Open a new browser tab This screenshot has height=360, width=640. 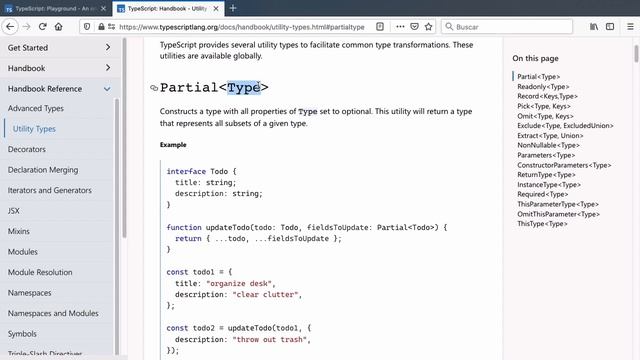click(x=233, y=8)
